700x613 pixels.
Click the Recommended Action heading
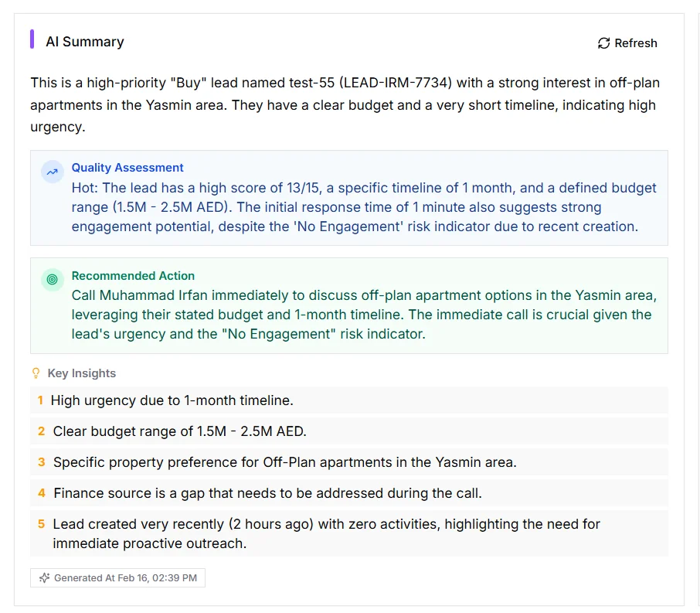133,276
